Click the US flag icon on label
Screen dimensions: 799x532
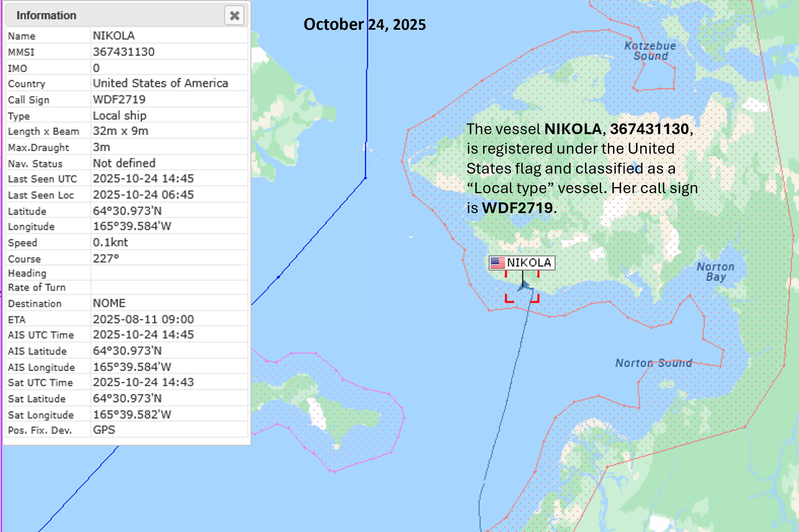pyautogui.click(x=497, y=263)
